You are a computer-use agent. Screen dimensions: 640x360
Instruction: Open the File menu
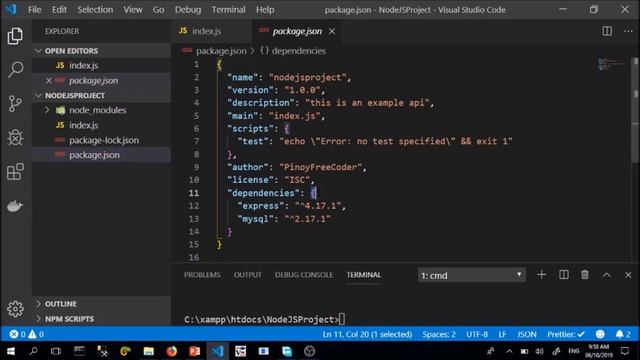tap(35, 9)
